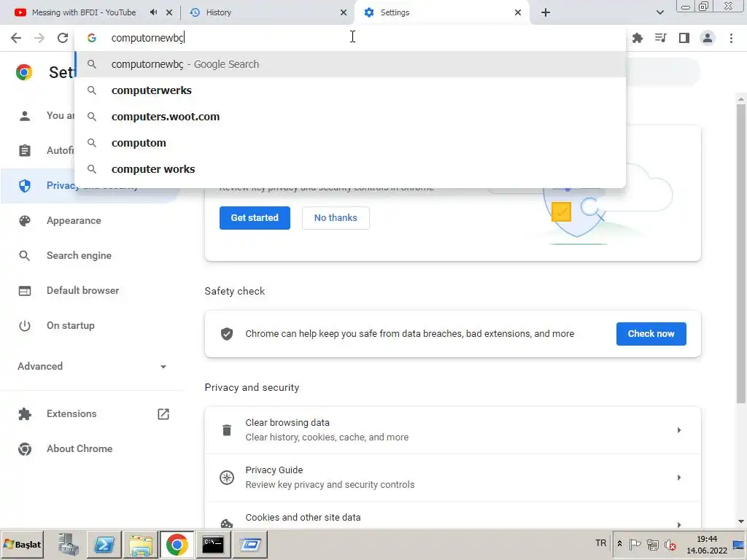Open the Extensions puzzle icon in toolbar
Screen dimensions: 747x560
coord(638,38)
